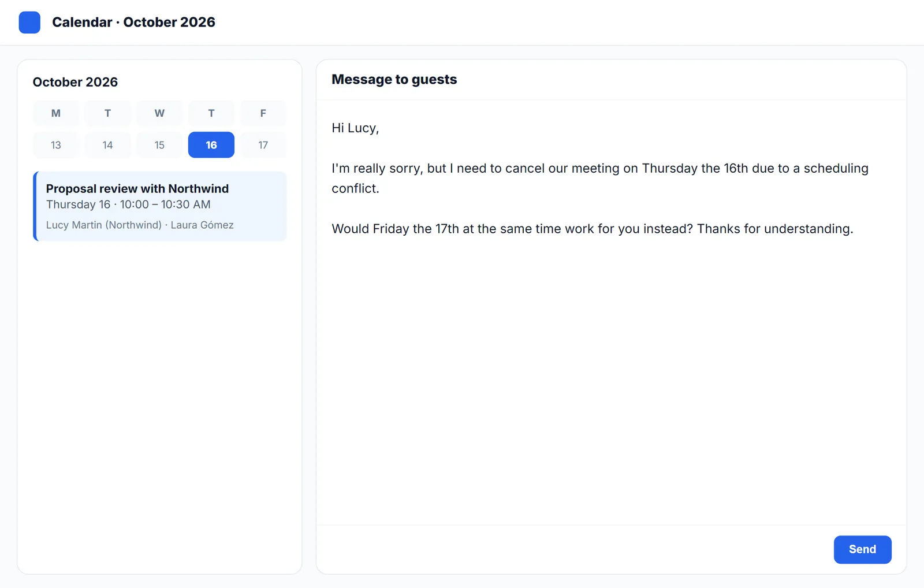Click 'Thursday 16 · 10:00 – 10:30 AM' time

(x=128, y=204)
